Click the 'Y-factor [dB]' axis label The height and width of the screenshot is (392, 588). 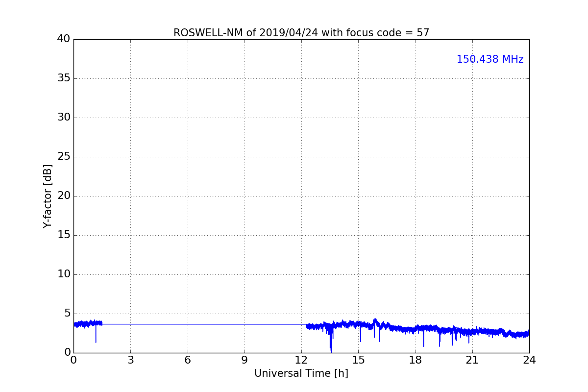pos(48,196)
